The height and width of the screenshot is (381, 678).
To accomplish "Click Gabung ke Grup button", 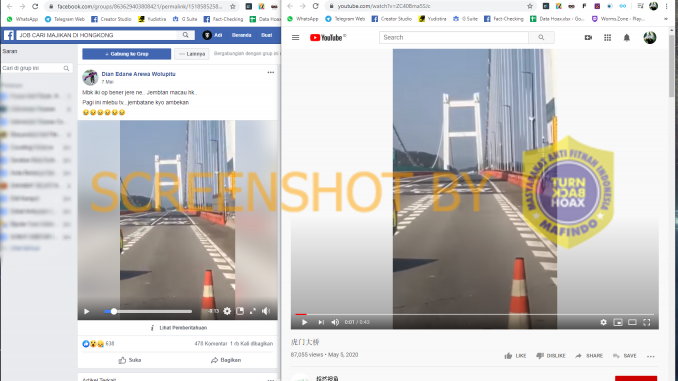I will (127, 54).
